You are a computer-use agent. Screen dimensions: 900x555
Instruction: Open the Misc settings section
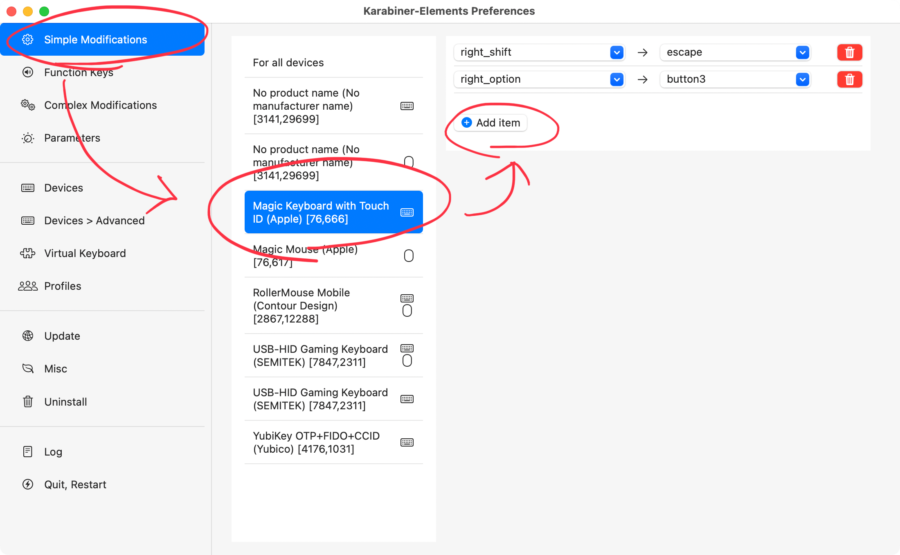[55, 369]
